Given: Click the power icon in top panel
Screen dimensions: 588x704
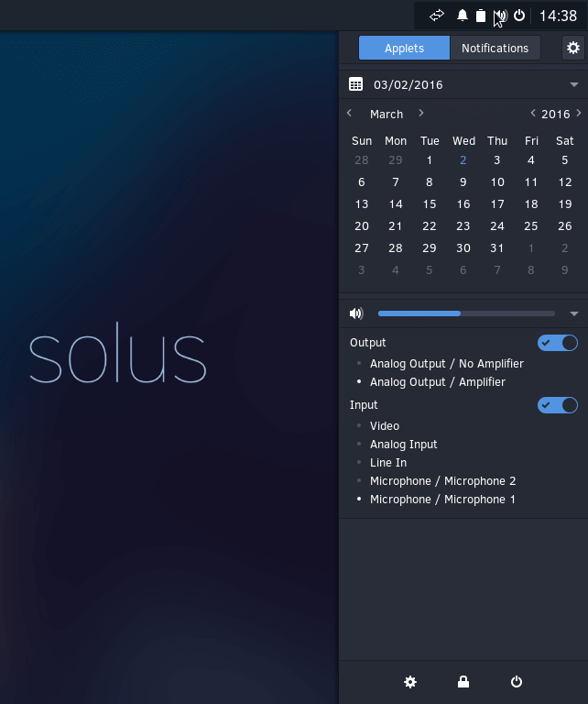Looking at the screenshot, I should pos(519,16).
